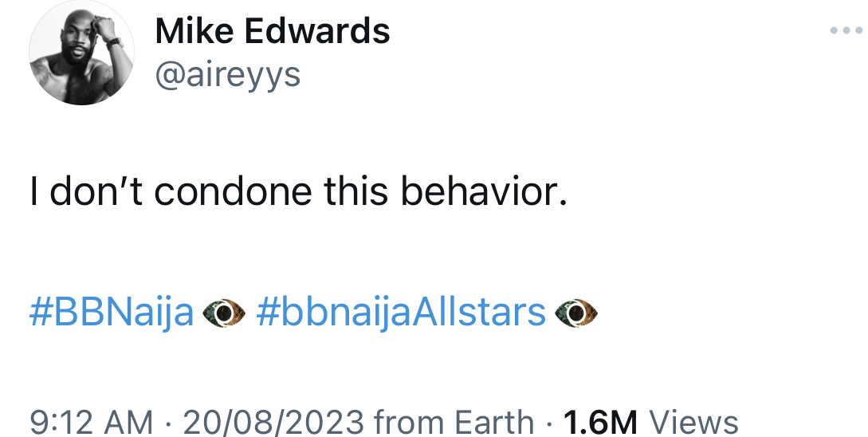Follow the #BBNaija hashtag
The image size is (868, 437).
[112, 313]
